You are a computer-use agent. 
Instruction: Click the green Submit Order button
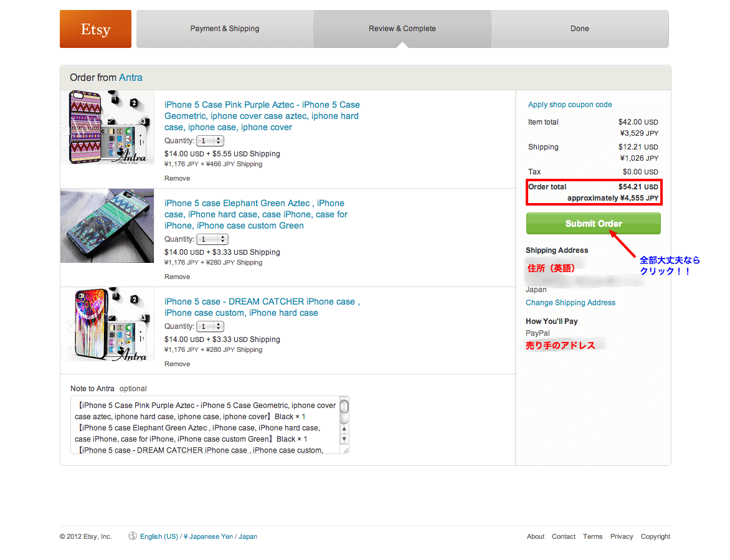tap(594, 224)
